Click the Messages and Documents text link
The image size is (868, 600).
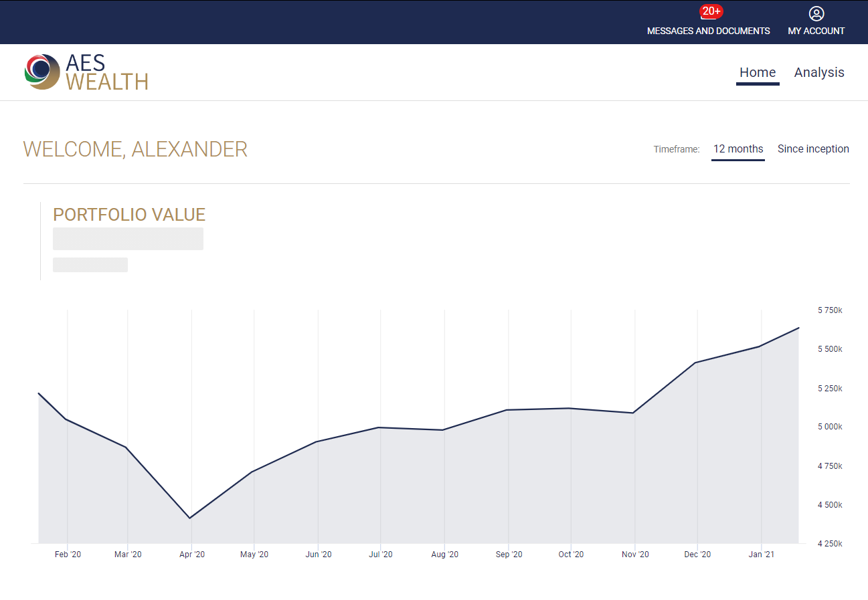pyautogui.click(x=708, y=31)
